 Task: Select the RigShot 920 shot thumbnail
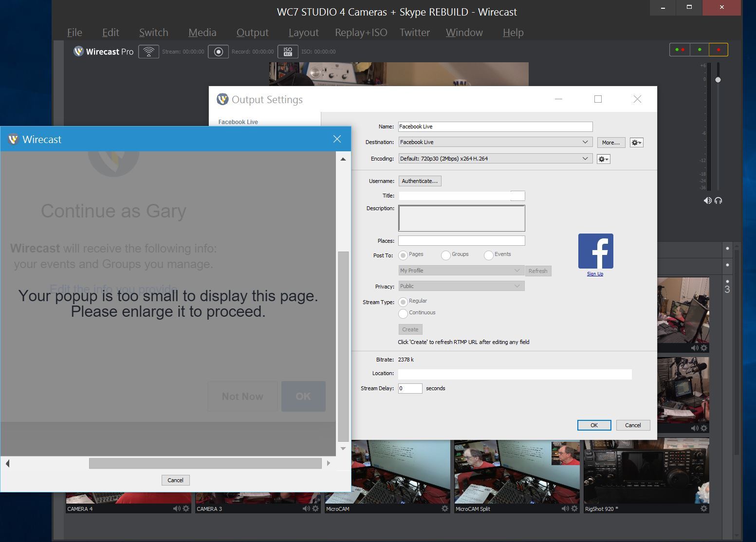point(646,471)
